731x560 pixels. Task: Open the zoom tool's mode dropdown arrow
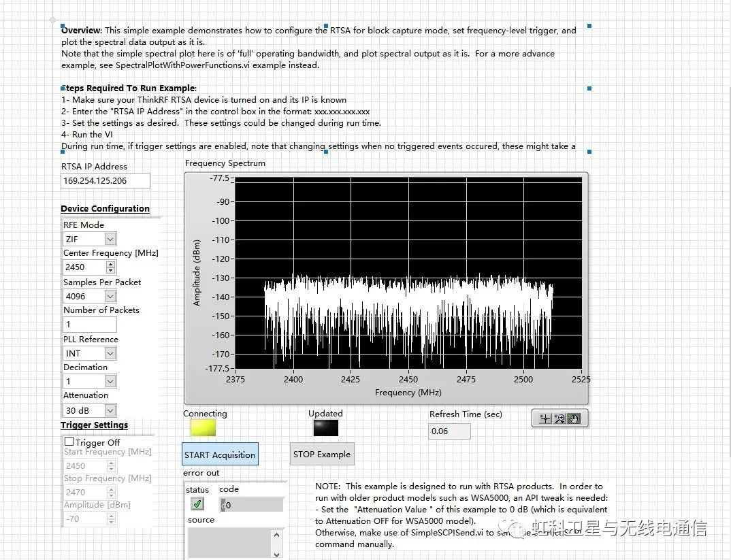pyautogui.click(x=564, y=422)
